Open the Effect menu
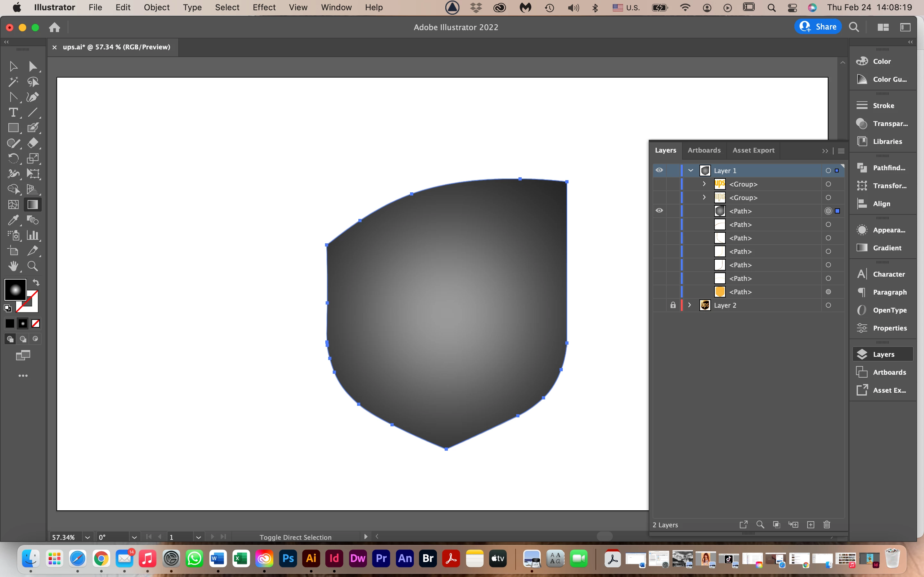The image size is (924, 577). pyautogui.click(x=264, y=7)
